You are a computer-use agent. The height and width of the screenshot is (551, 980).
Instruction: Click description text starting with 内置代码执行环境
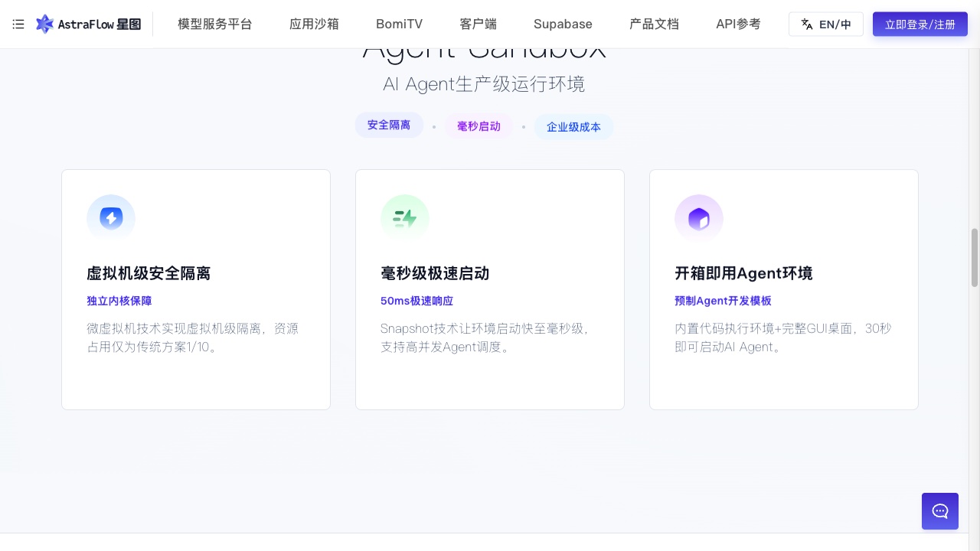782,337
